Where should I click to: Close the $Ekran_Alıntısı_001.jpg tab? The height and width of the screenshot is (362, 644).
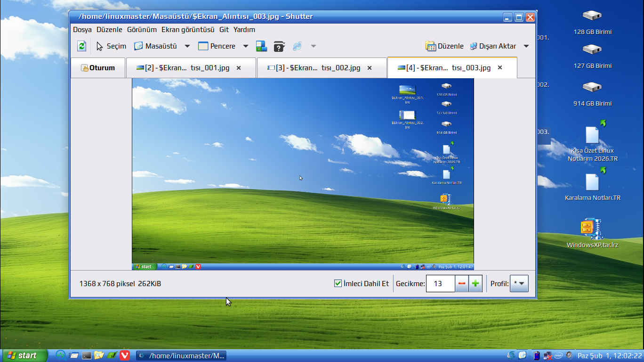click(x=239, y=68)
